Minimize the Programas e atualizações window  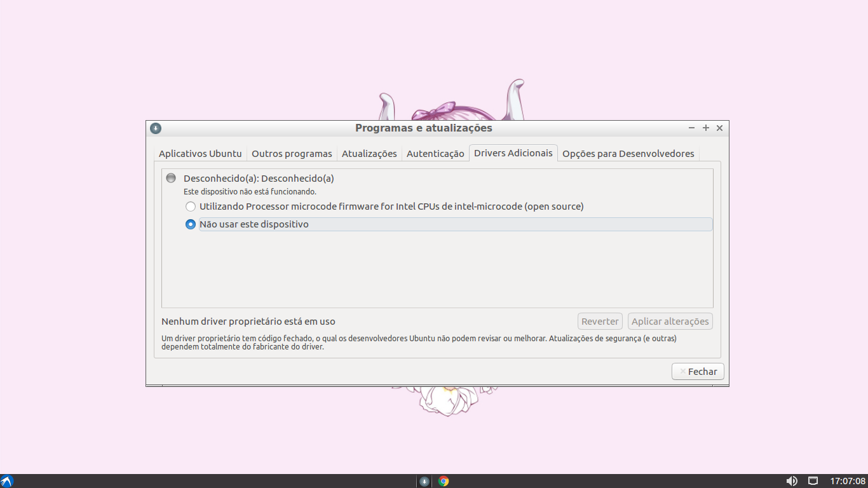coord(692,128)
